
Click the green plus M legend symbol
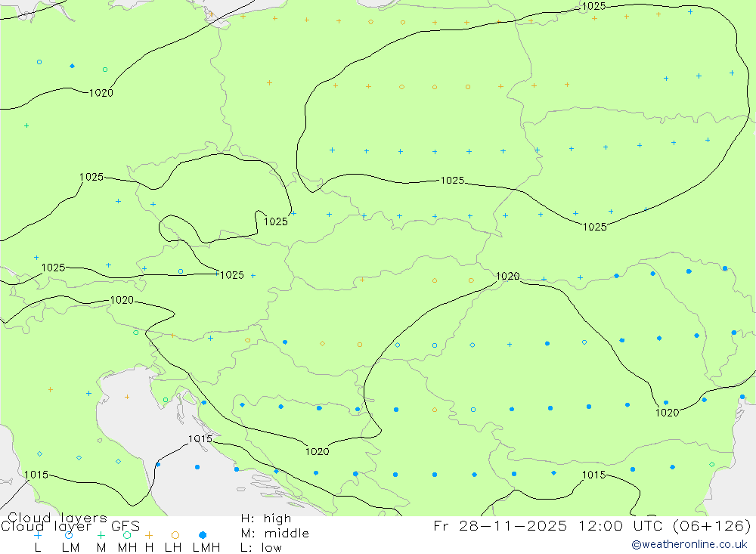pos(101,535)
